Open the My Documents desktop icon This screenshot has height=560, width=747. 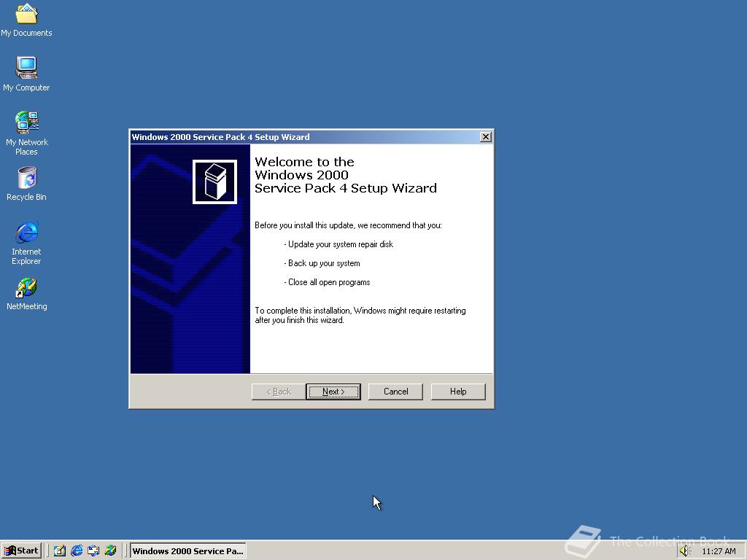(x=26, y=20)
